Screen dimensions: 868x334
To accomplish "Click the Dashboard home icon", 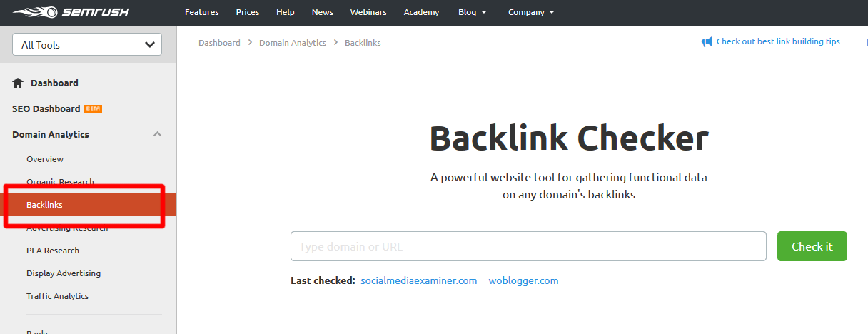I will [x=19, y=83].
